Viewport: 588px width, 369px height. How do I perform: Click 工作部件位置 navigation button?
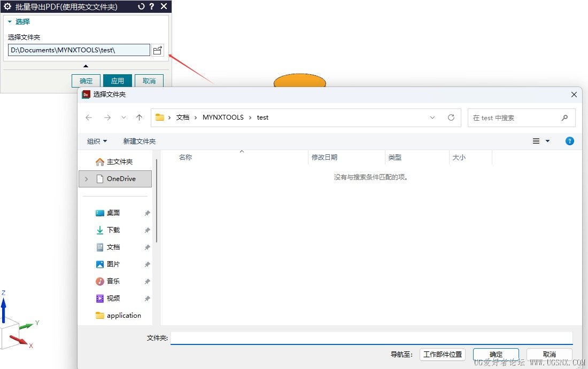coord(442,354)
